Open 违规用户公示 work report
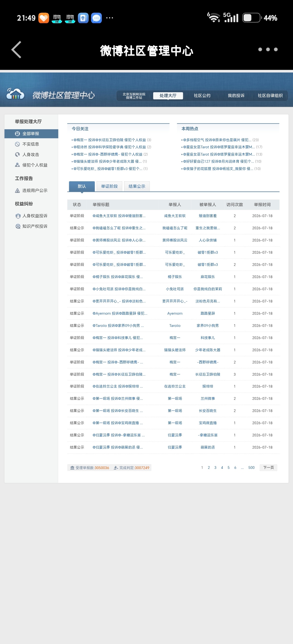 click(35, 191)
